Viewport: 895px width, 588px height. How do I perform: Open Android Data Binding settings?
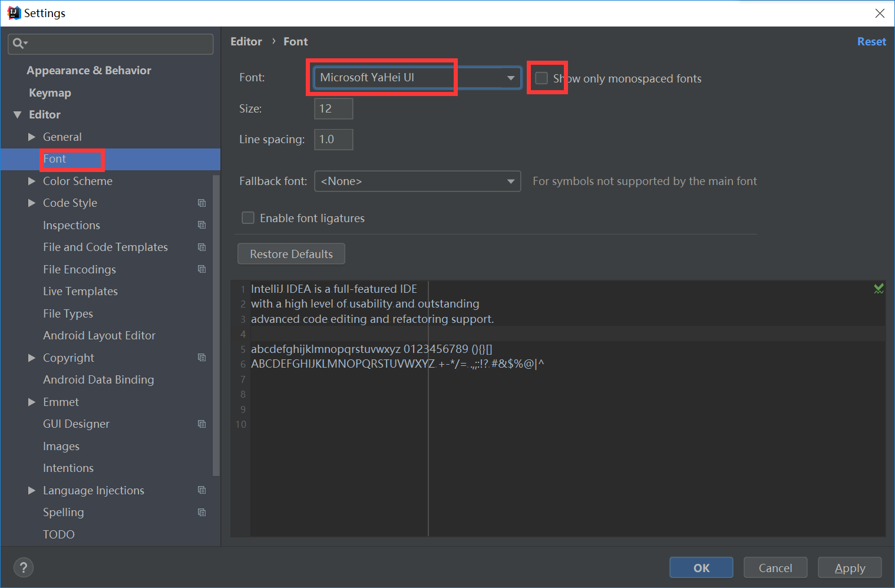[x=98, y=379]
